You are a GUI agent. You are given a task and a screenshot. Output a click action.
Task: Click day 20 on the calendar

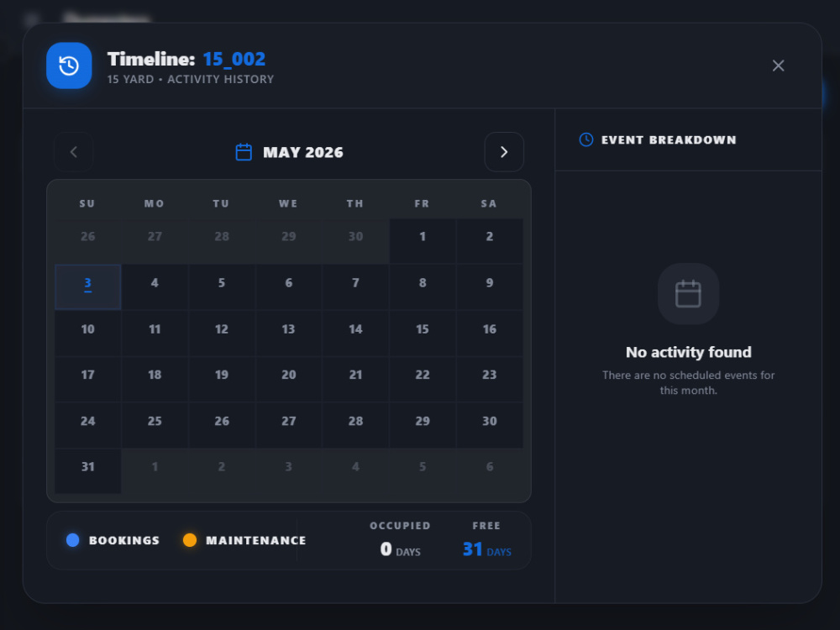[x=289, y=380]
